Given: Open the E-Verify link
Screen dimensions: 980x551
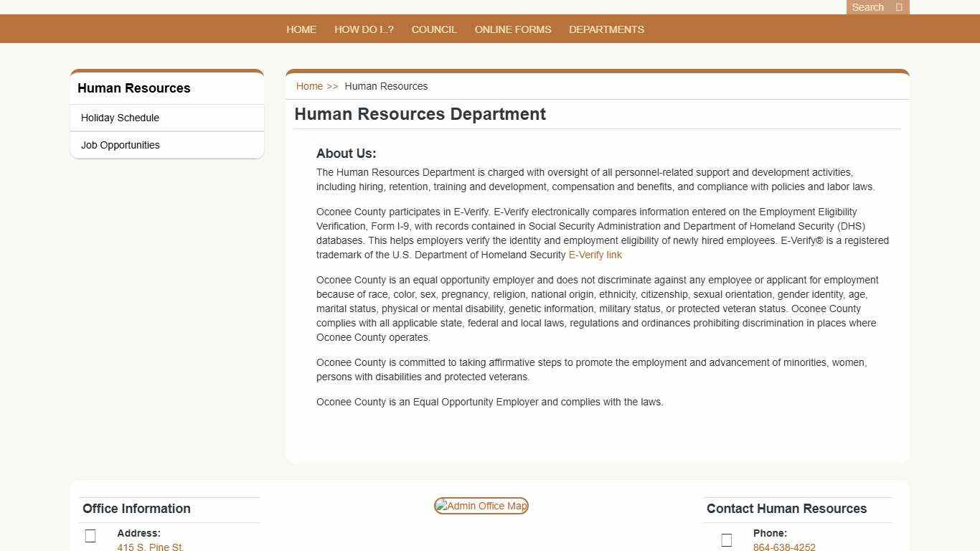Looking at the screenshot, I should [x=595, y=255].
